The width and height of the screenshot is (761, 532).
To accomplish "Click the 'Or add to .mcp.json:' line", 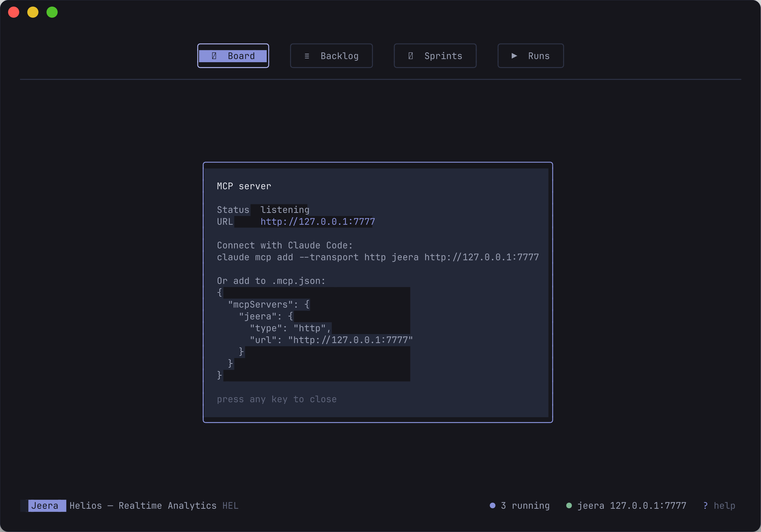I will [x=271, y=281].
